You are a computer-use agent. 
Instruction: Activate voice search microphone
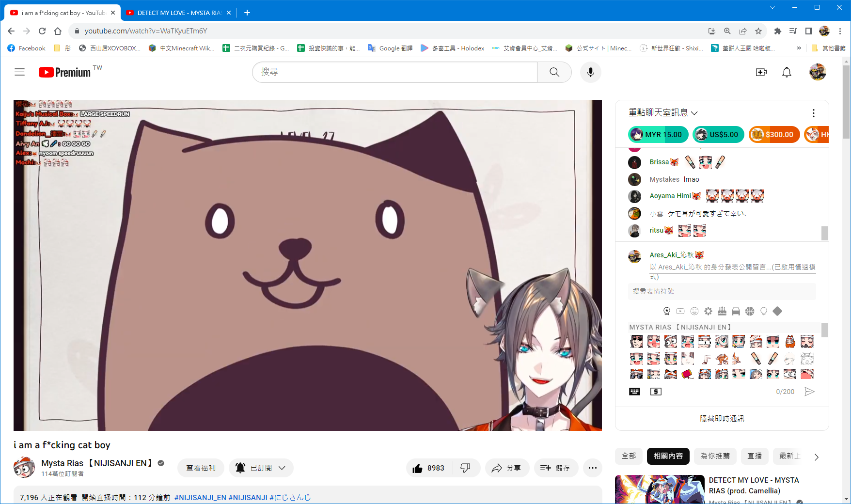tap(590, 72)
